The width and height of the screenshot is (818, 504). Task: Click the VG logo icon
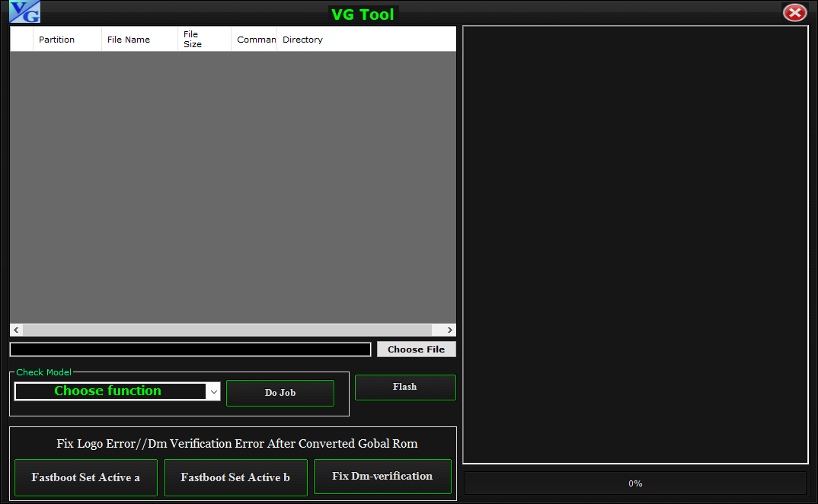(x=24, y=11)
